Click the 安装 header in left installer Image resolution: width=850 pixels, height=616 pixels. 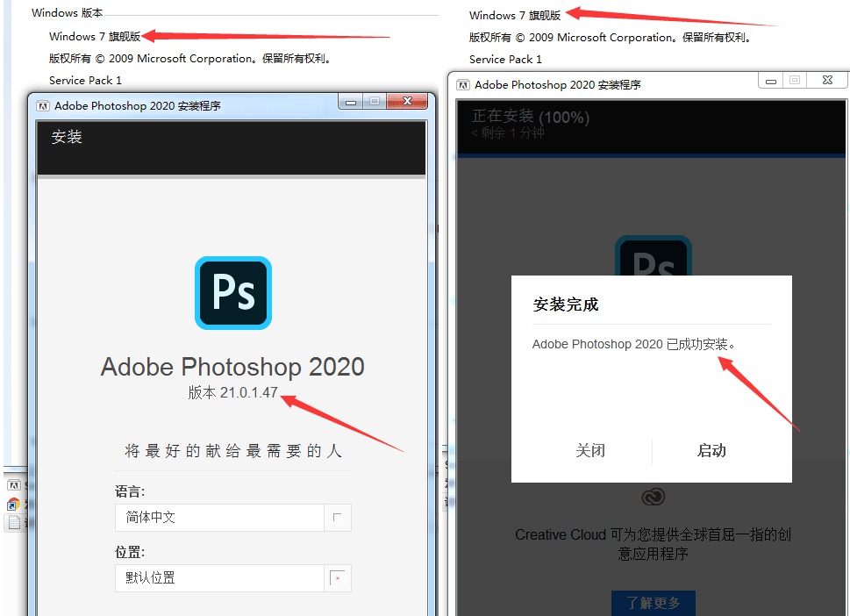coord(67,137)
